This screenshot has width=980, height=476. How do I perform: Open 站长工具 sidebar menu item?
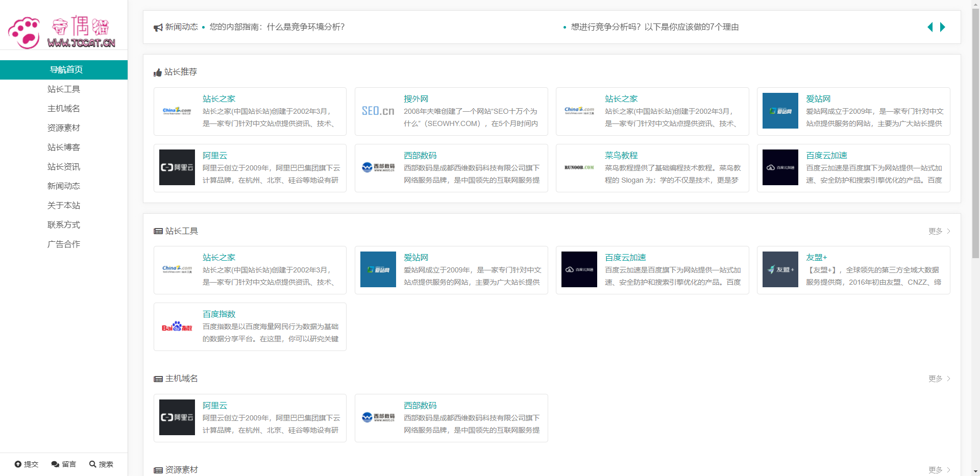coord(64,89)
